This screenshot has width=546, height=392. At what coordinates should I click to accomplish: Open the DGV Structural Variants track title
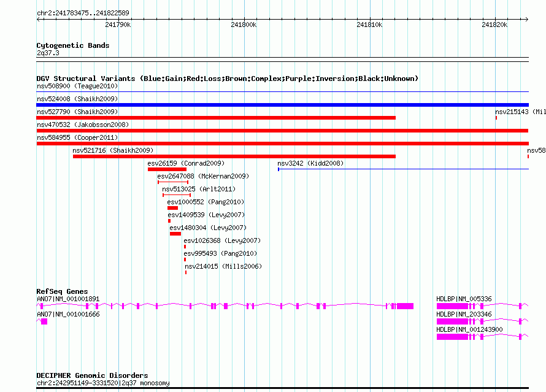pos(227,79)
